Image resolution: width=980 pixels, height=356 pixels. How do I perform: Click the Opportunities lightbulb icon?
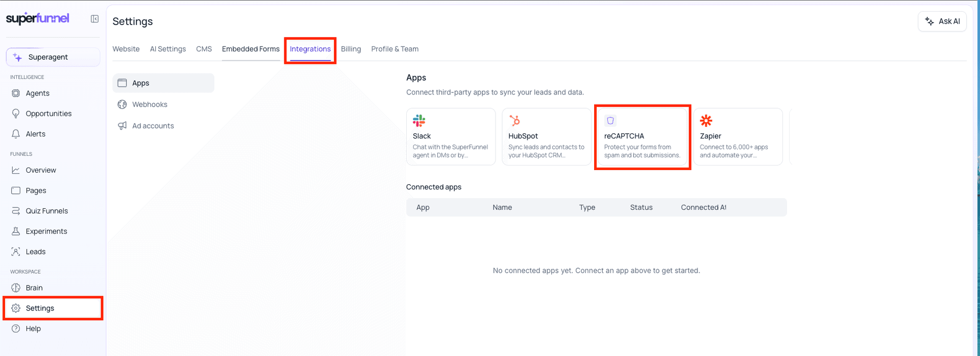point(16,113)
